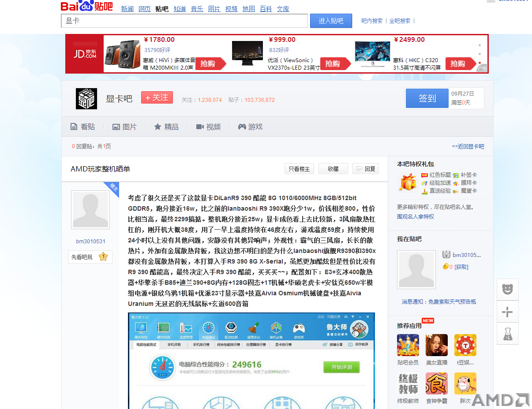Click the 游戏 gamepad icon
This screenshot has height=409, width=532.
click(242, 126)
